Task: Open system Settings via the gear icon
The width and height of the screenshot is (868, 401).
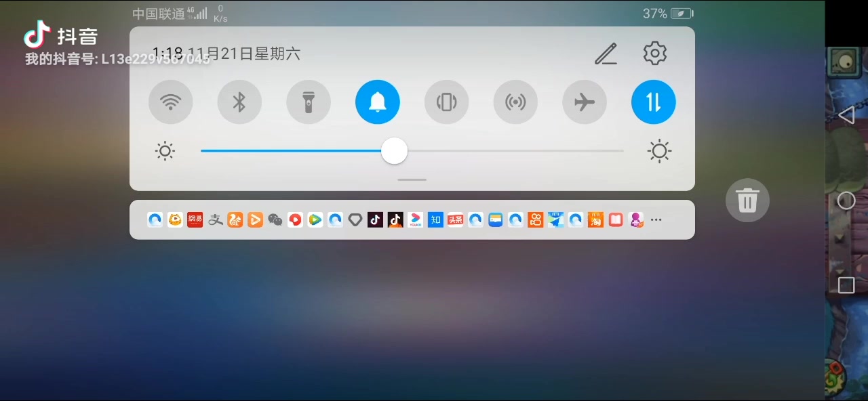Action: [x=654, y=54]
